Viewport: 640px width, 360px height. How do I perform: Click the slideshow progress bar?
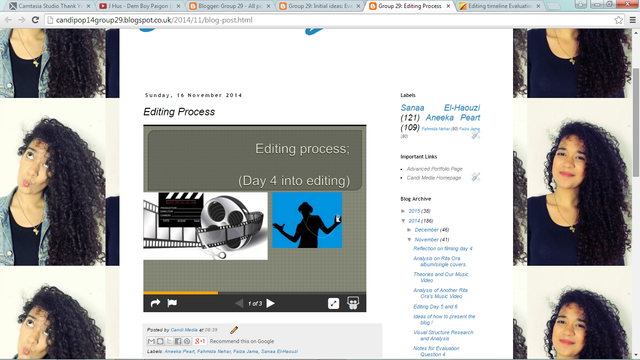(x=254, y=293)
